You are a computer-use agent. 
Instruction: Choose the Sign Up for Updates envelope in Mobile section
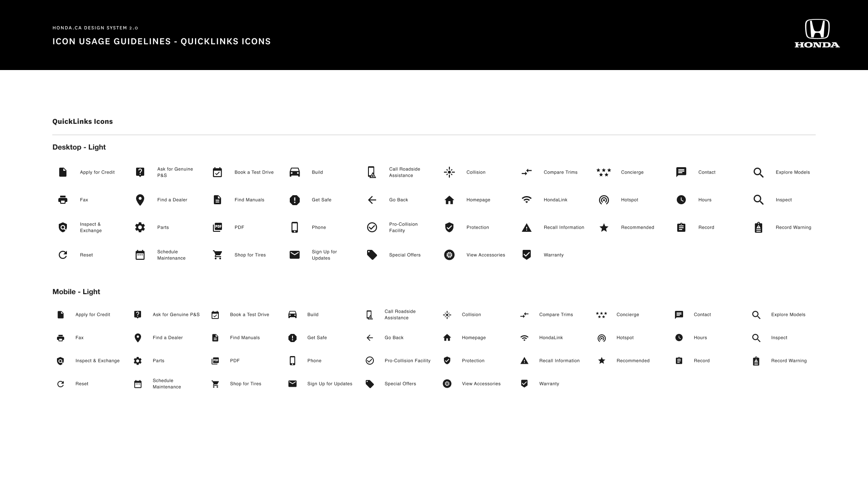click(x=292, y=384)
